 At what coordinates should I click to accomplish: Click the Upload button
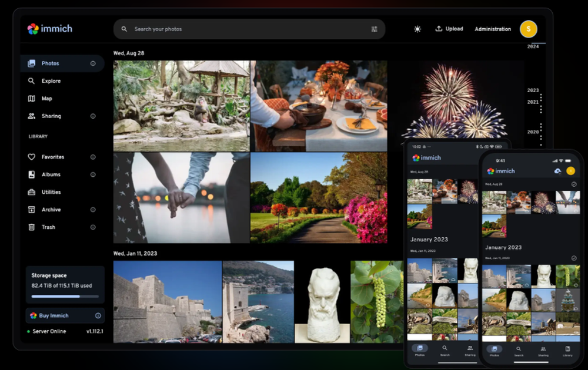coord(449,29)
